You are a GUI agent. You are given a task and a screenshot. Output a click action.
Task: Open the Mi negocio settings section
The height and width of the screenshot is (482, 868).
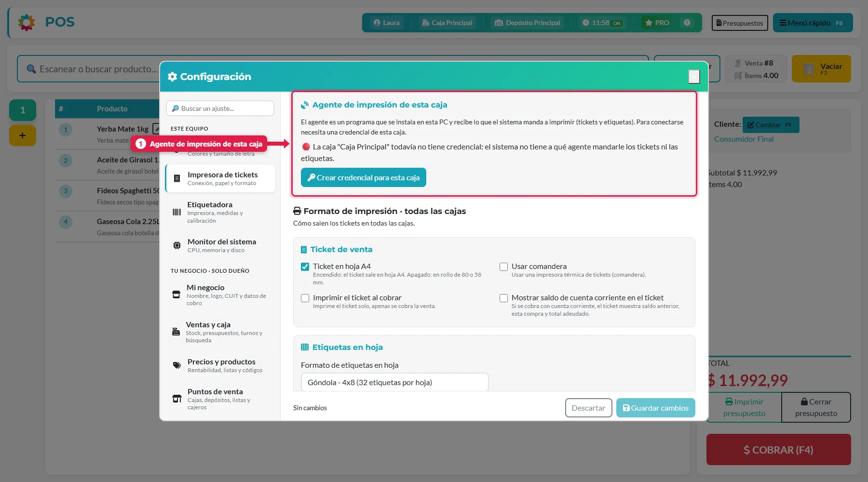[220, 295]
